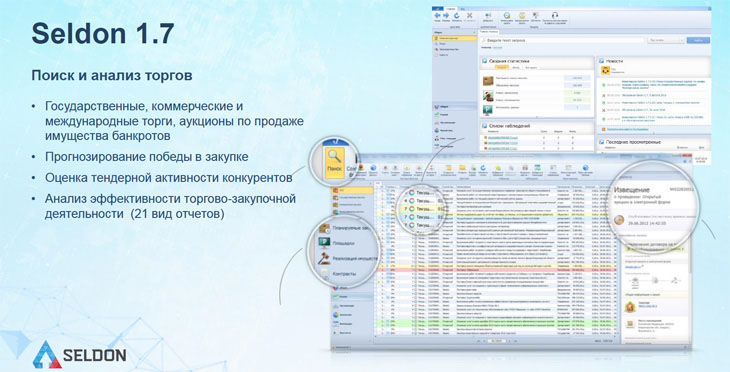Click the blue back arrow icon

(x=438, y=16)
